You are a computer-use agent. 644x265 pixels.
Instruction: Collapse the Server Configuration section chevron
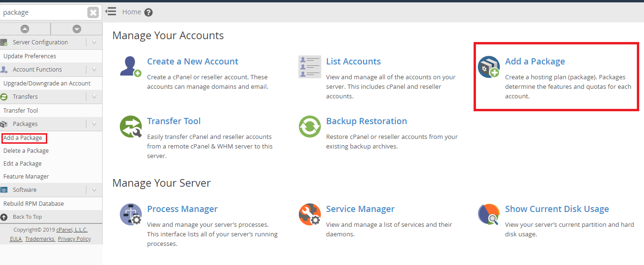[94, 42]
